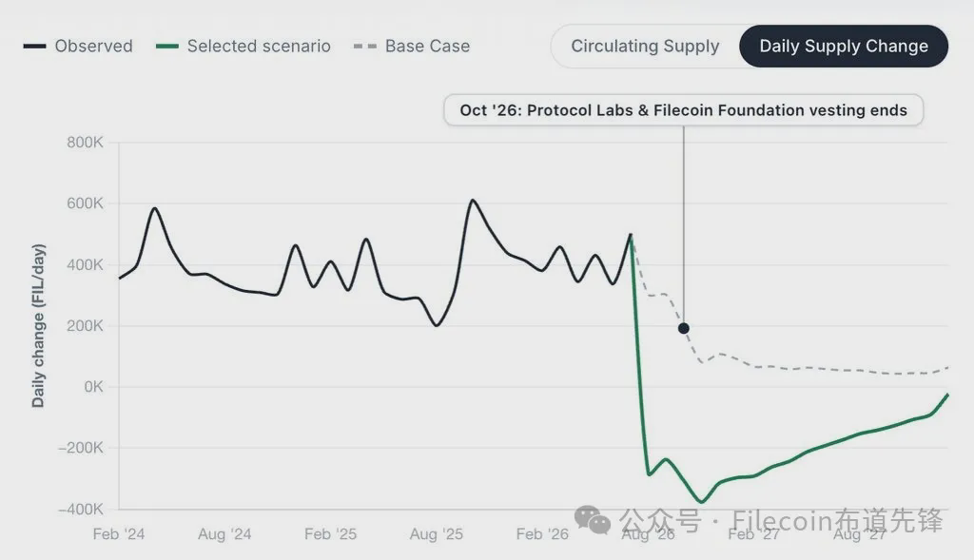Click the green Selected scenario swatch
Viewport: 974px width, 560px height.
click(x=167, y=46)
